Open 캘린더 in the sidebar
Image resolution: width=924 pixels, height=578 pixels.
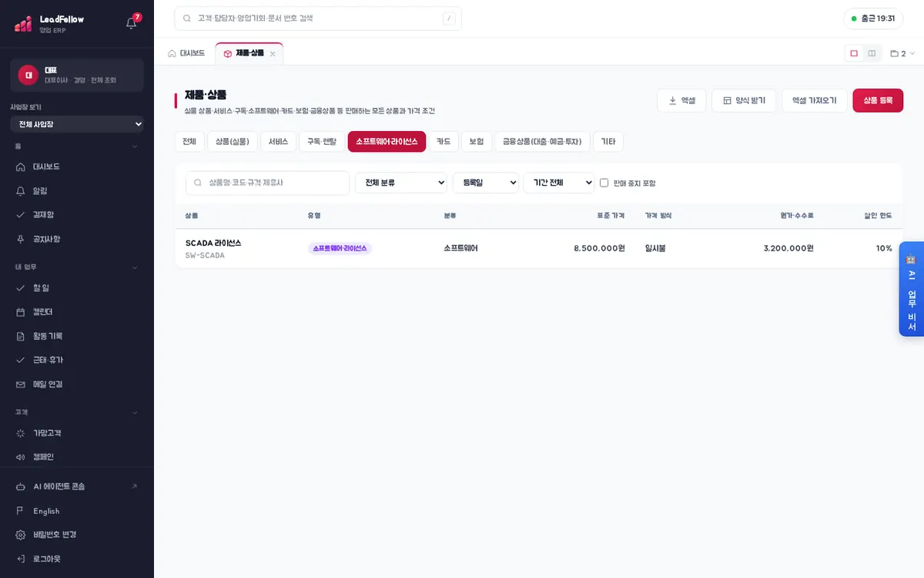tap(77, 311)
